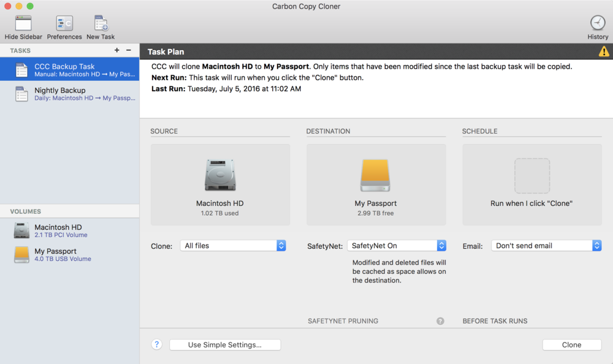Remove task with the minus button
This screenshot has width=613, height=364.
click(128, 50)
